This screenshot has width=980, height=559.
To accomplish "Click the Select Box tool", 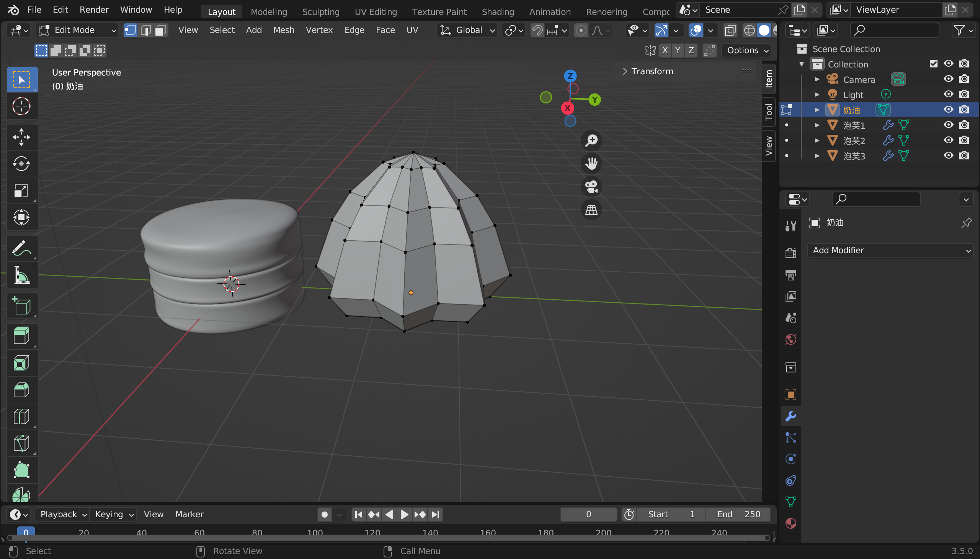I will tap(21, 79).
